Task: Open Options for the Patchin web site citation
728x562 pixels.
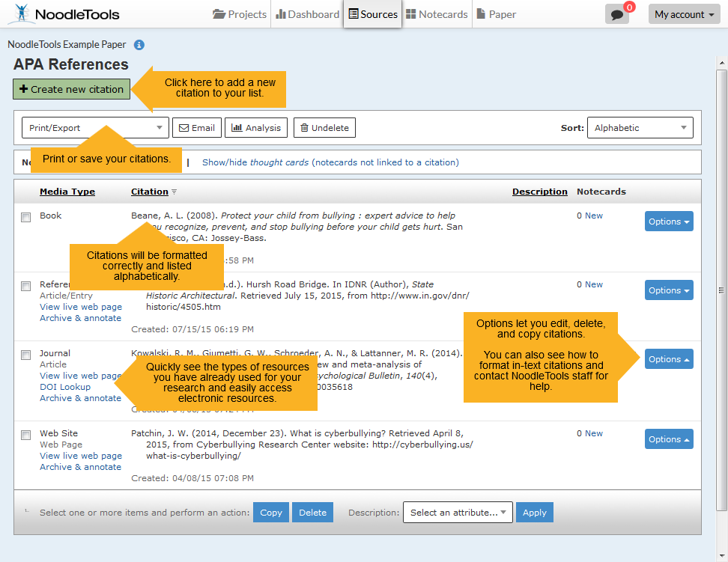Action: (669, 439)
